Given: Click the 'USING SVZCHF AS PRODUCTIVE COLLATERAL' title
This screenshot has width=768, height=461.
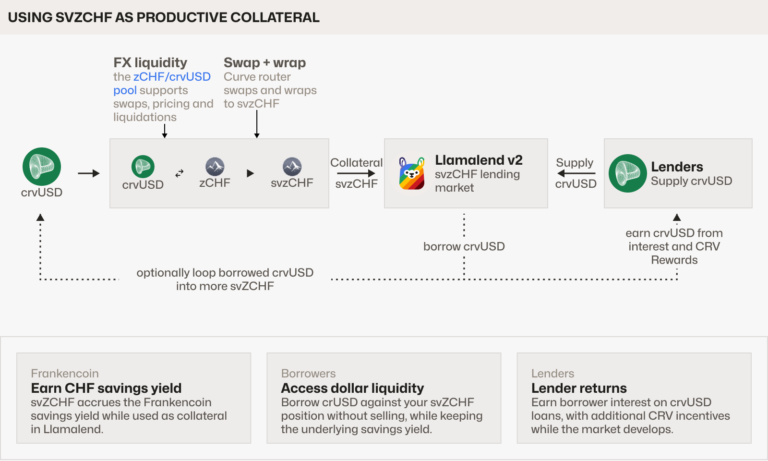Looking at the screenshot, I should pos(164,17).
